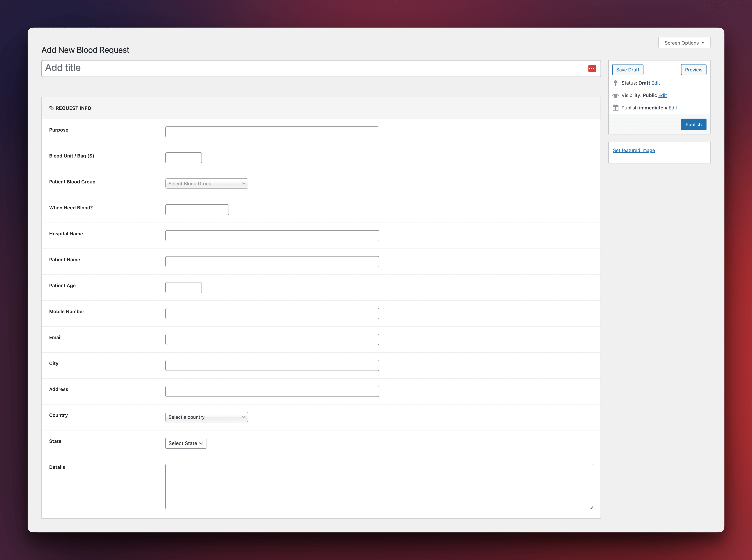The image size is (752, 560).
Task: Click the Email input field
Action: [x=272, y=339]
